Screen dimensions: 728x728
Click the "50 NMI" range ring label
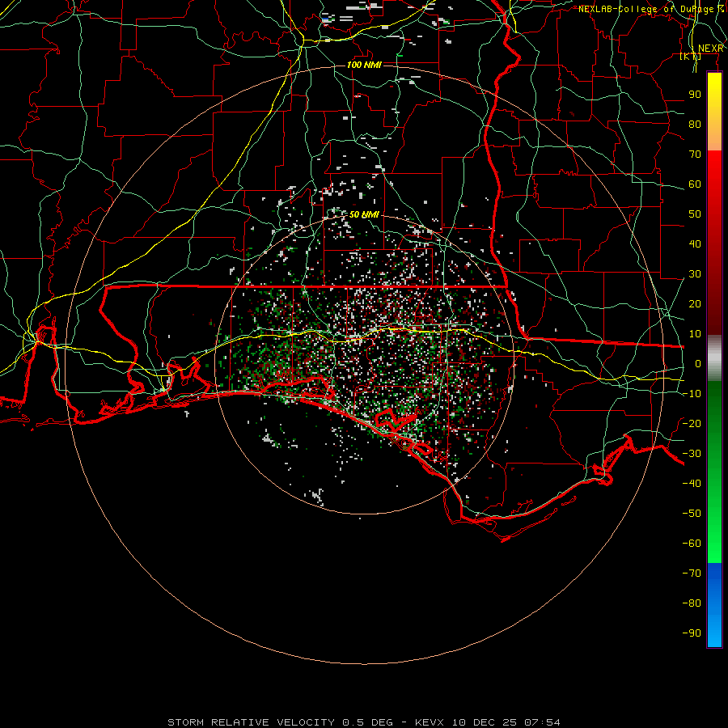click(x=364, y=214)
